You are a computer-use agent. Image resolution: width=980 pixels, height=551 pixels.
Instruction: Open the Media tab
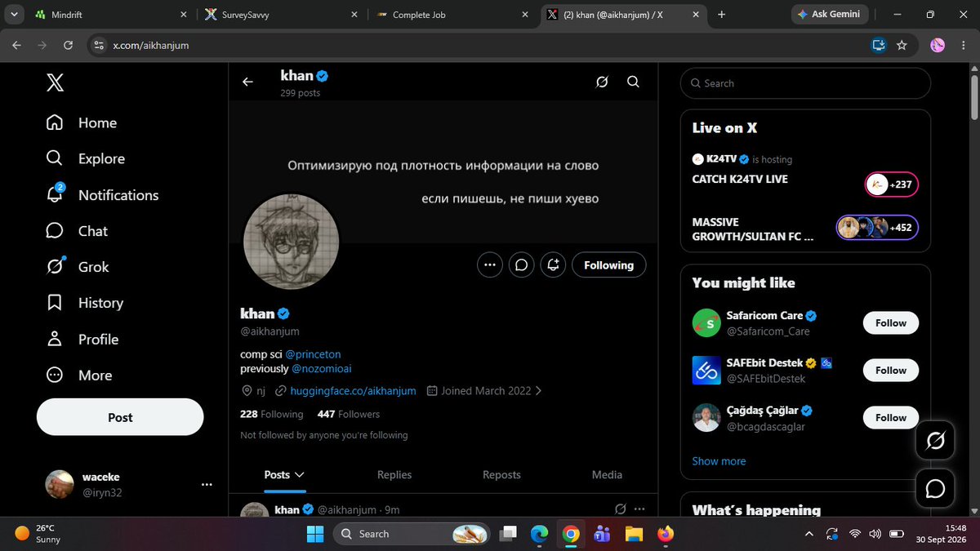(607, 474)
